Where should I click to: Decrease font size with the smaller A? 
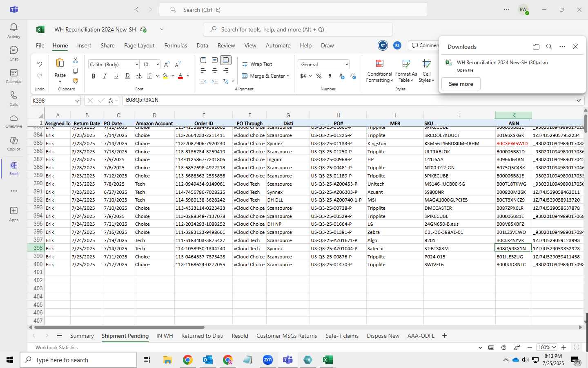click(x=178, y=65)
